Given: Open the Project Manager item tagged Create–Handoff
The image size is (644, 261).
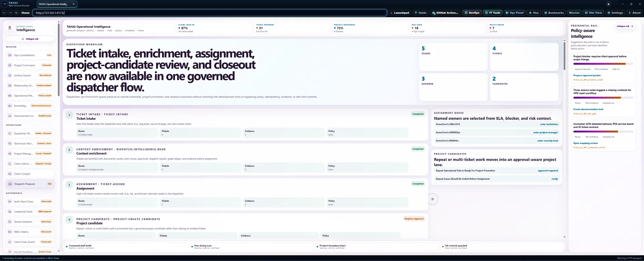Looking at the screenshot, I should (x=30, y=153).
